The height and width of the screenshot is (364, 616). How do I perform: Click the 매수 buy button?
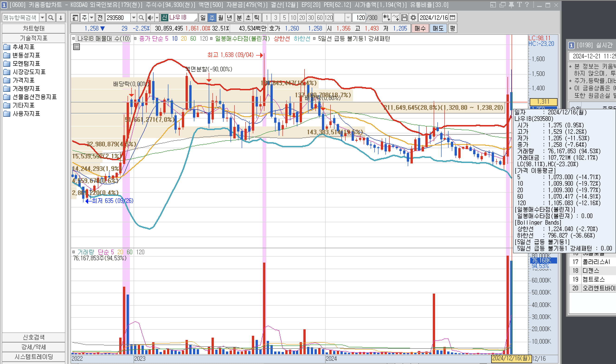click(x=420, y=28)
